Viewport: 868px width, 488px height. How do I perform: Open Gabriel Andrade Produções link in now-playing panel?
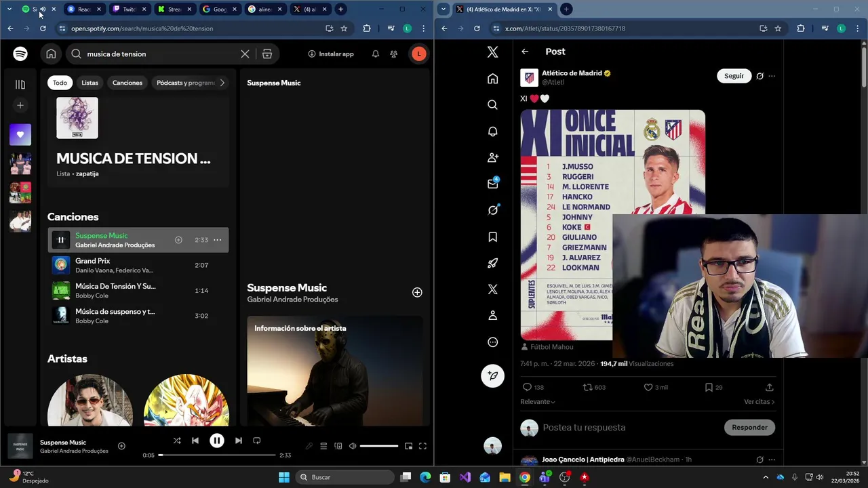[x=292, y=300]
